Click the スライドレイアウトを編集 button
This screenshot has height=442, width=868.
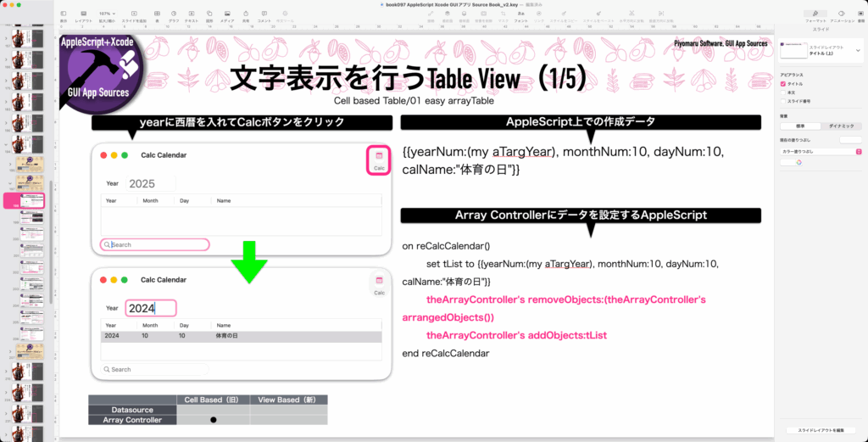click(x=821, y=430)
